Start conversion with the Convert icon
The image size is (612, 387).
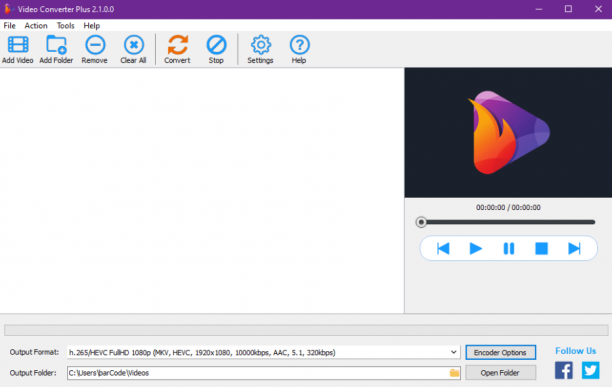(x=178, y=44)
